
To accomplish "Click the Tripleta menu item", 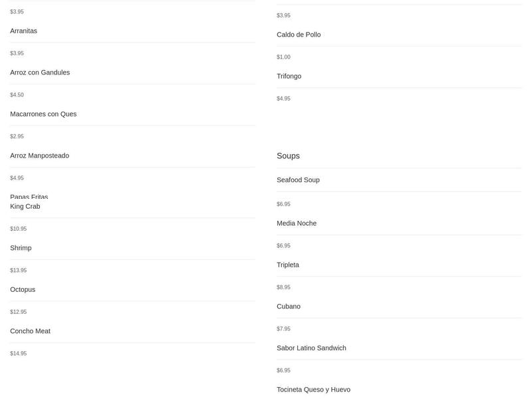I will 288,265.
